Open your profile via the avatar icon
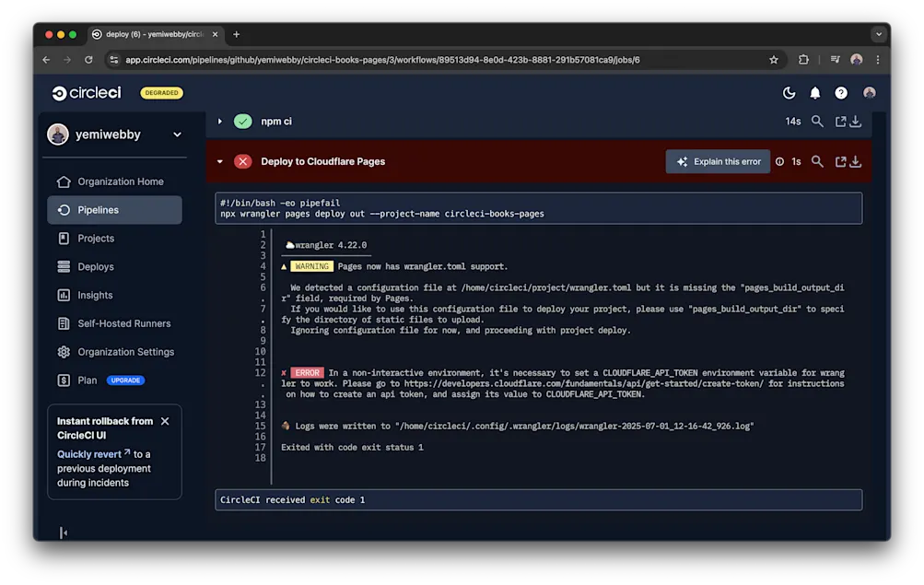This screenshot has height=585, width=924. (x=869, y=92)
